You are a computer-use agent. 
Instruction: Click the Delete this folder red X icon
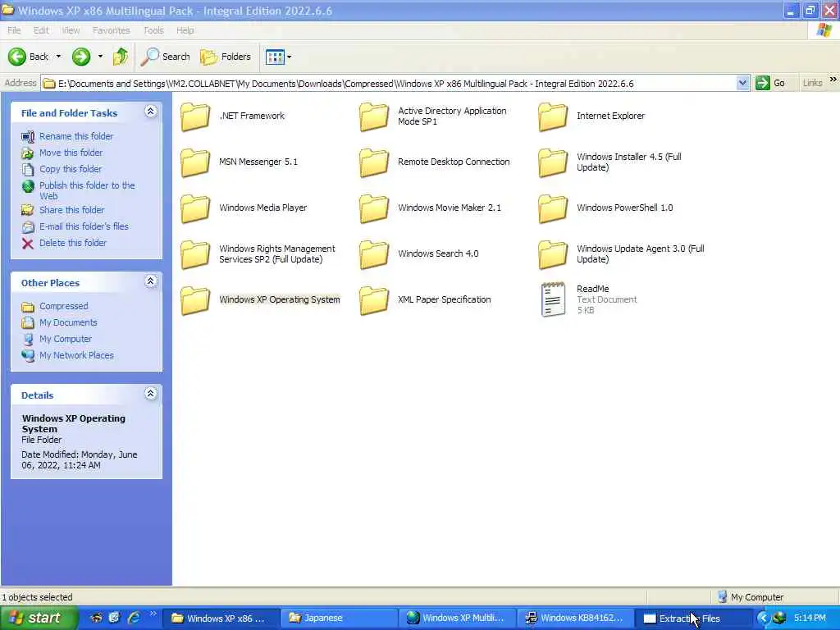tap(27, 244)
